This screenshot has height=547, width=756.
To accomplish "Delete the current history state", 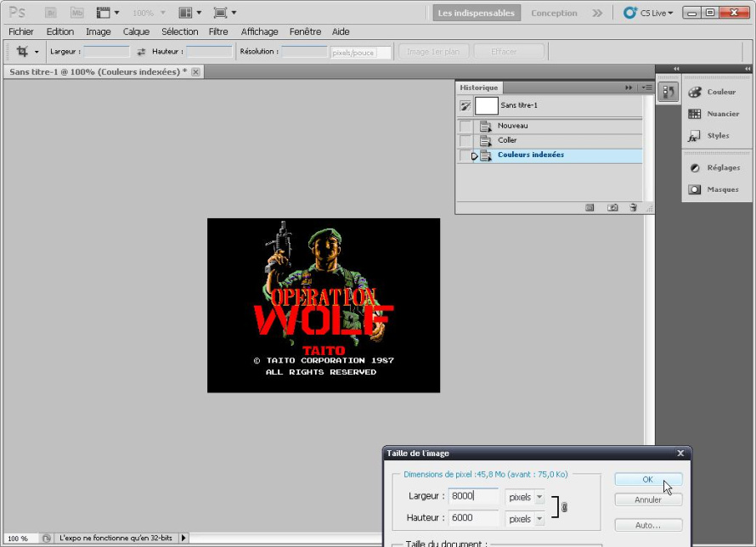I will pos(633,208).
